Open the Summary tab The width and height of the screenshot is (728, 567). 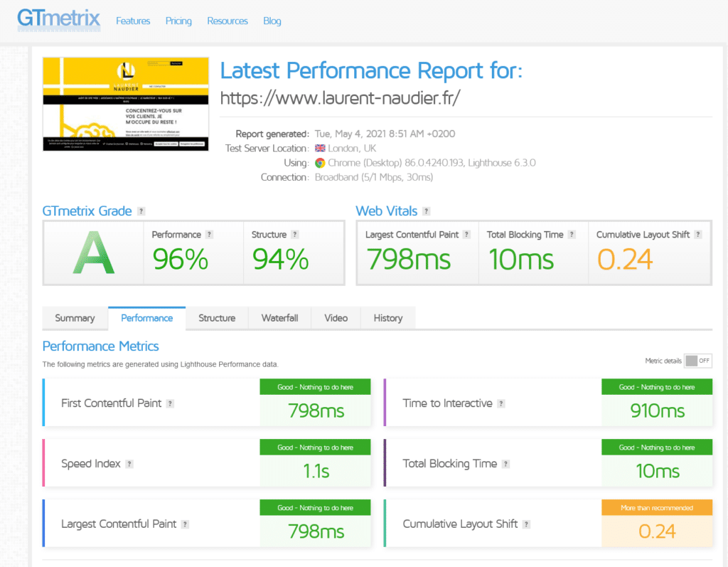(75, 318)
